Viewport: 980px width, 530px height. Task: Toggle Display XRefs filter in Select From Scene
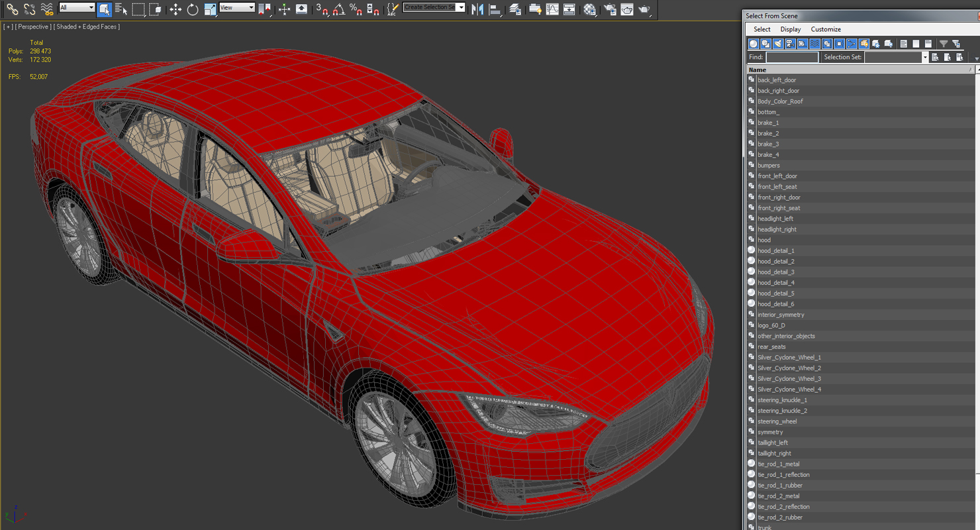point(840,44)
